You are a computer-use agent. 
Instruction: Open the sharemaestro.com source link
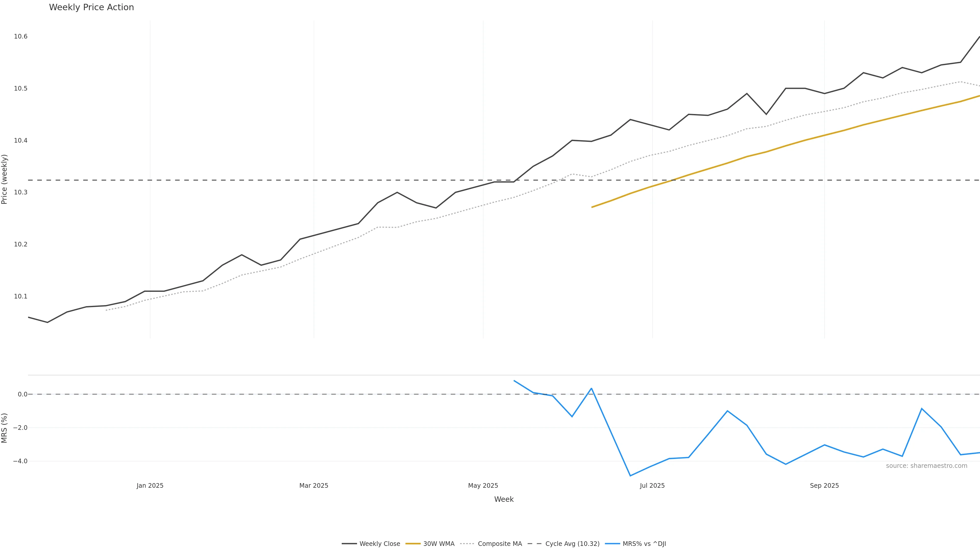pos(926,466)
